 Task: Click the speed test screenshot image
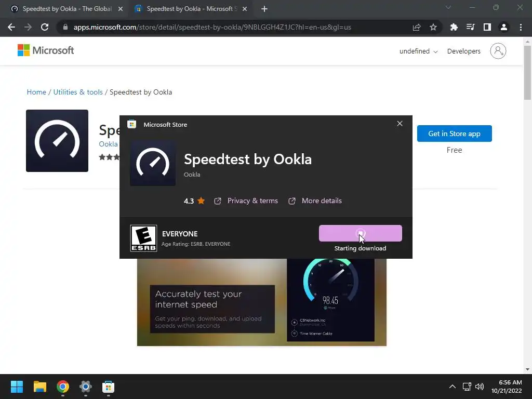tap(262, 302)
